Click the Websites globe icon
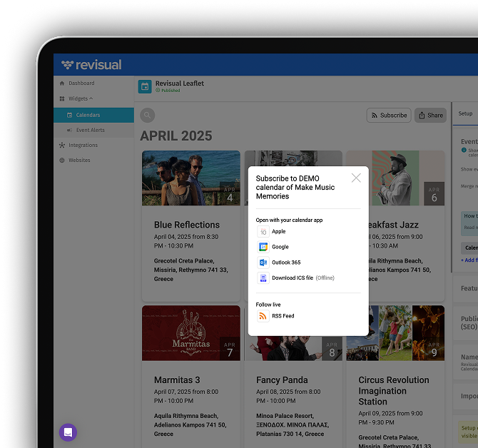 pyautogui.click(x=62, y=160)
